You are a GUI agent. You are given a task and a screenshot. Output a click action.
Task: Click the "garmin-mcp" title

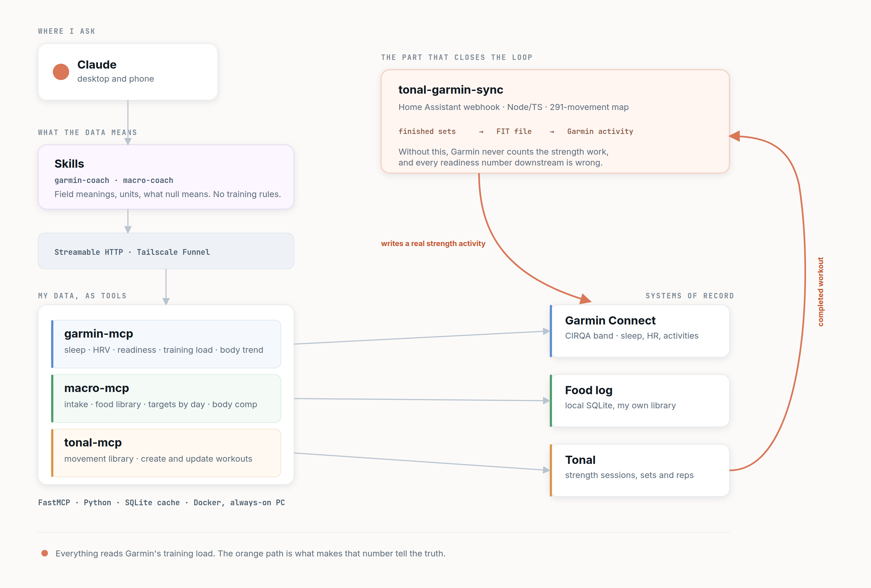coord(99,333)
